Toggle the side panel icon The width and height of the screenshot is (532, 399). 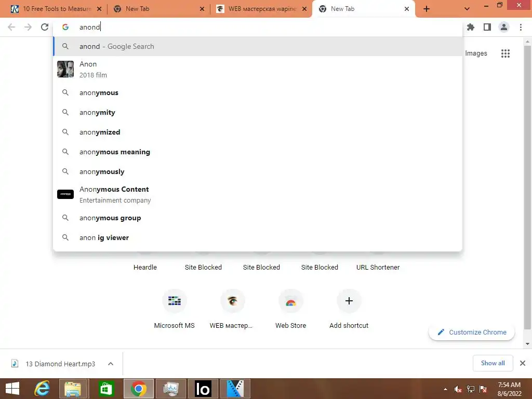click(x=487, y=27)
